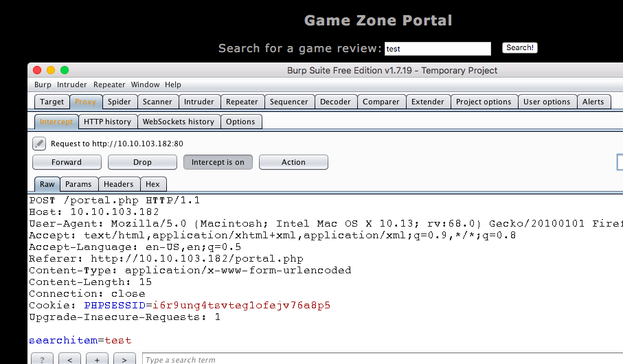The image size is (623, 364).
Task: Open the Decoder tab
Action: pos(335,102)
